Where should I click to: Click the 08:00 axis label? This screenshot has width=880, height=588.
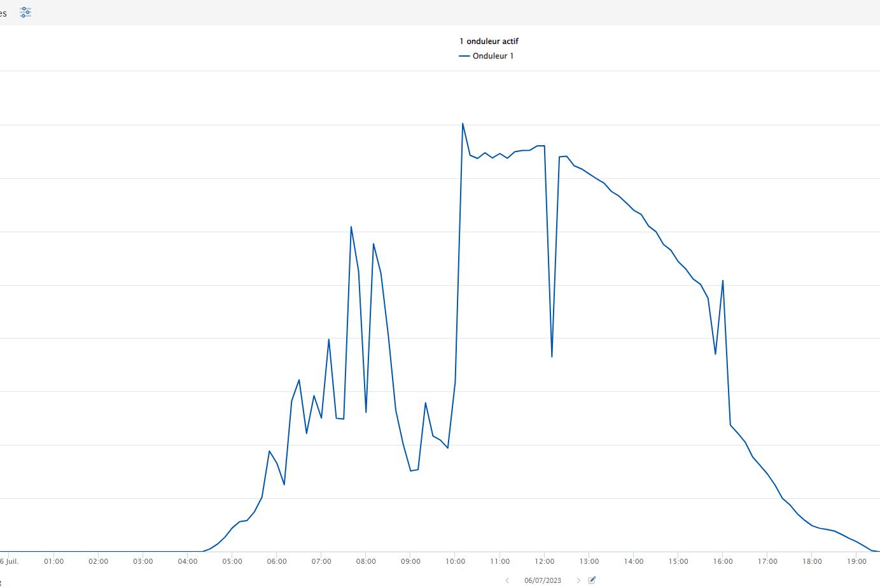[x=366, y=561]
